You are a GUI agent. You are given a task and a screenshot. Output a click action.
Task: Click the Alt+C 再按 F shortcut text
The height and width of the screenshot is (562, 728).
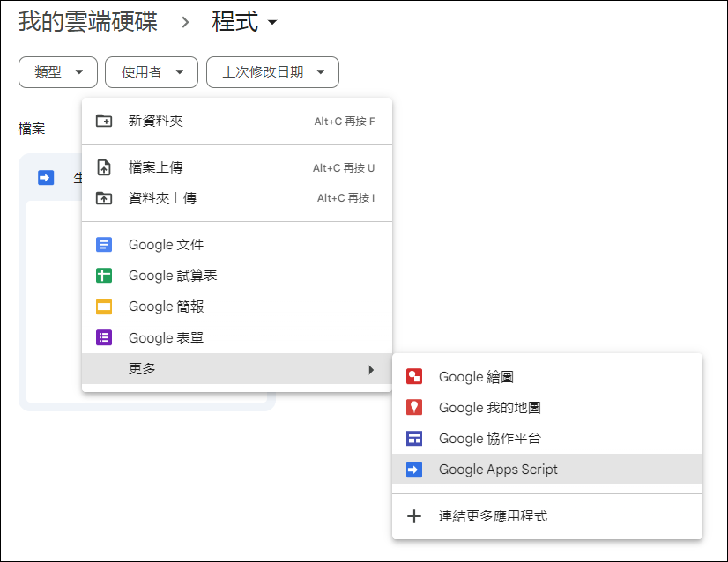[345, 122]
